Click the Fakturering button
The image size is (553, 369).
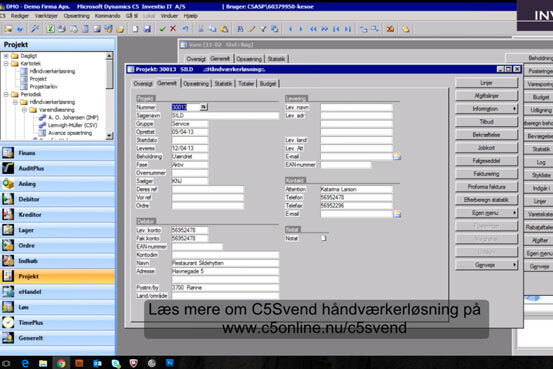coord(486,174)
